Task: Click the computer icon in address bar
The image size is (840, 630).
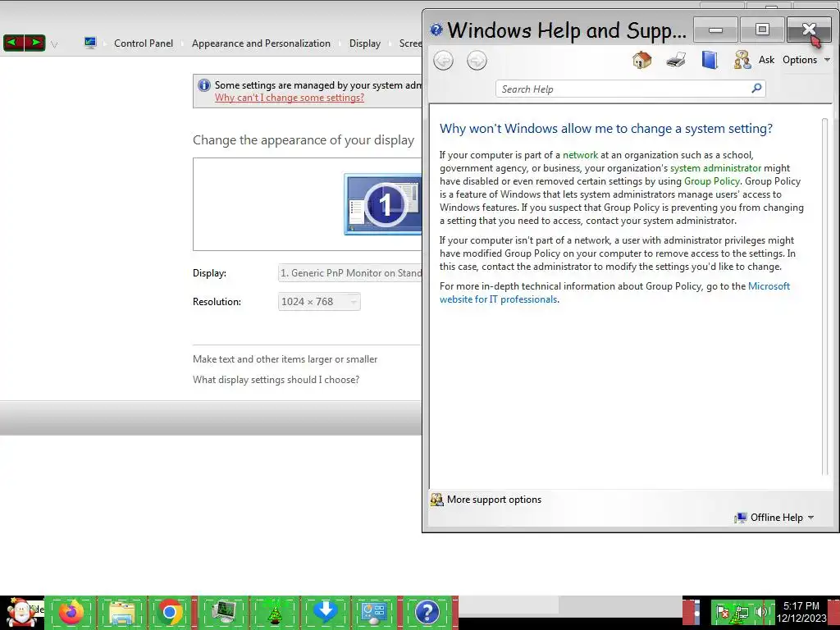Action: coord(90,43)
